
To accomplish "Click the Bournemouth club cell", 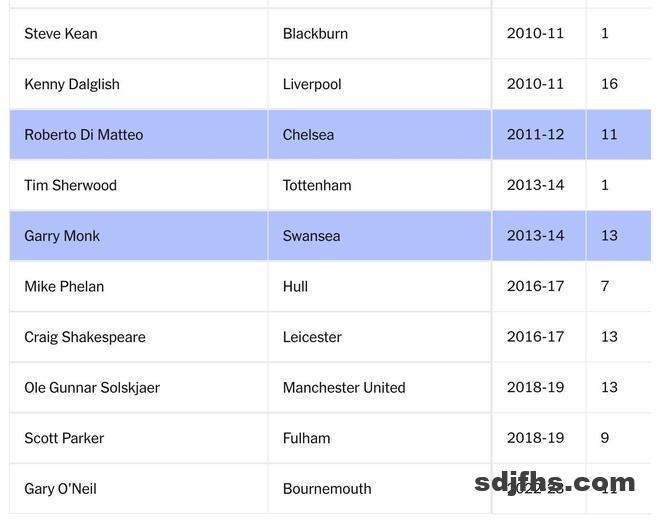I will click(x=327, y=489).
